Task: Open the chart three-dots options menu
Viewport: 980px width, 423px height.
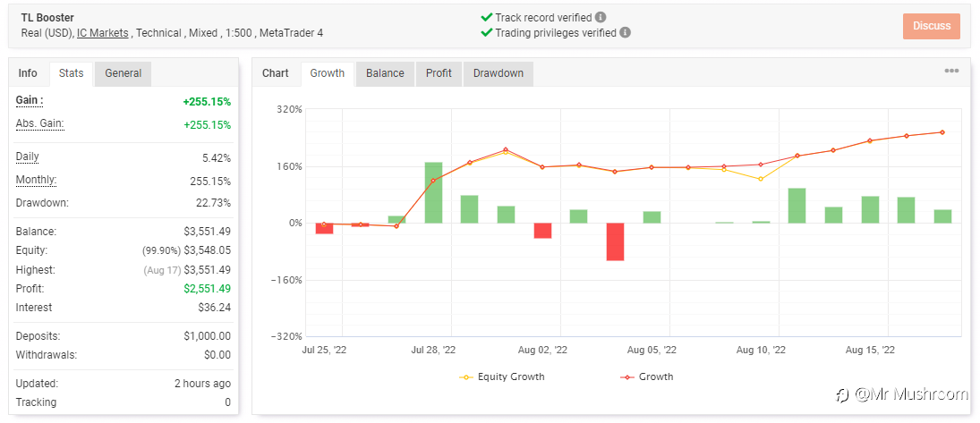Action: pyautogui.click(x=951, y=72)
